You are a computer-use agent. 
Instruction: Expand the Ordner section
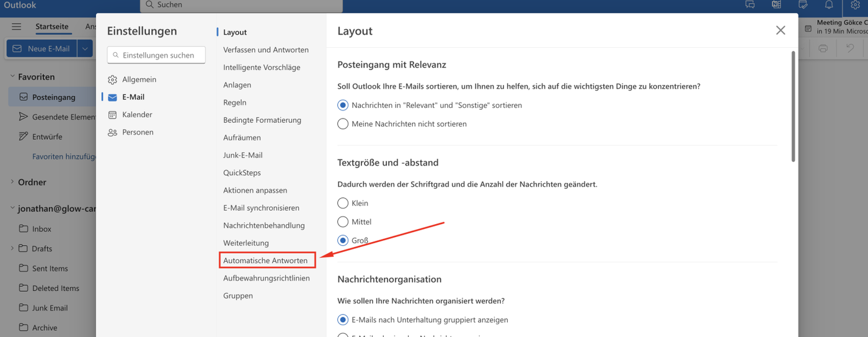point(12,182)
